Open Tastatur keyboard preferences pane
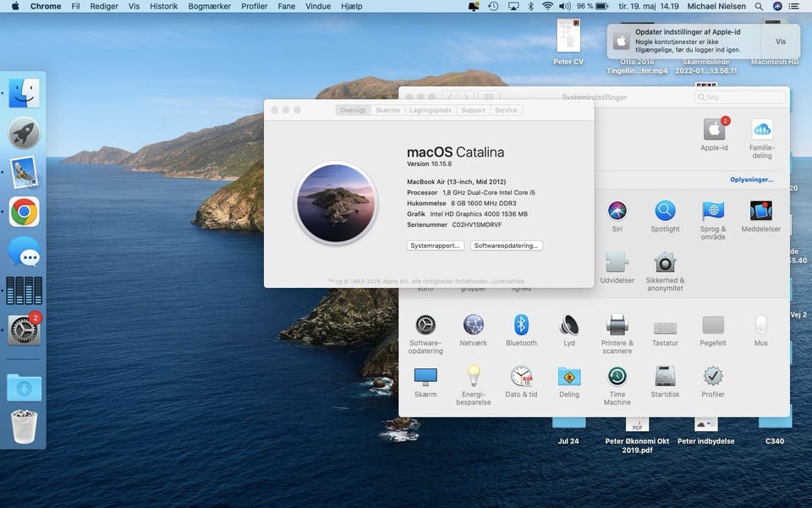Image resolution: width=812 pixels, height=508 pixels. [665, 330]
